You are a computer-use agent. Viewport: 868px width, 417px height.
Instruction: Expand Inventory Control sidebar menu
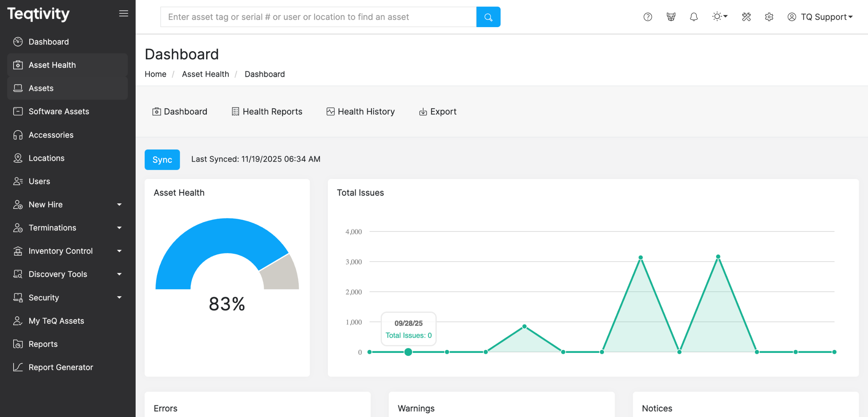67,251
